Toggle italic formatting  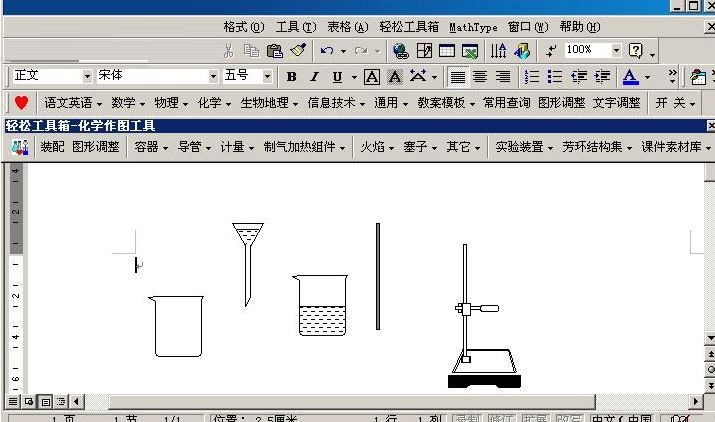(314, 76)
